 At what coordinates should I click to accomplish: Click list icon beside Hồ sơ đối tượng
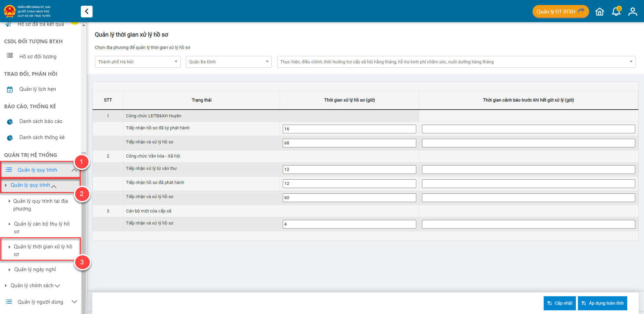(10, 56)
